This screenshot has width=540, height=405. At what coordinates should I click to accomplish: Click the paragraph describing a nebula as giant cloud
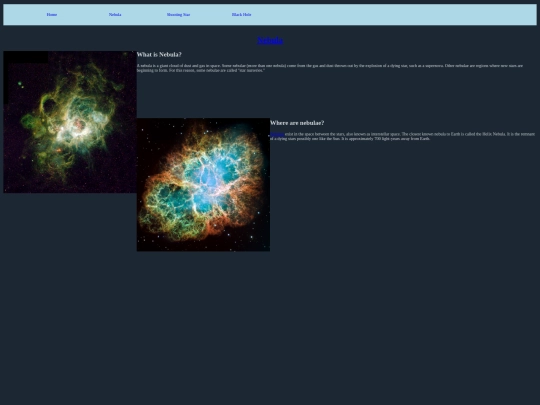(x=330, y=68)
